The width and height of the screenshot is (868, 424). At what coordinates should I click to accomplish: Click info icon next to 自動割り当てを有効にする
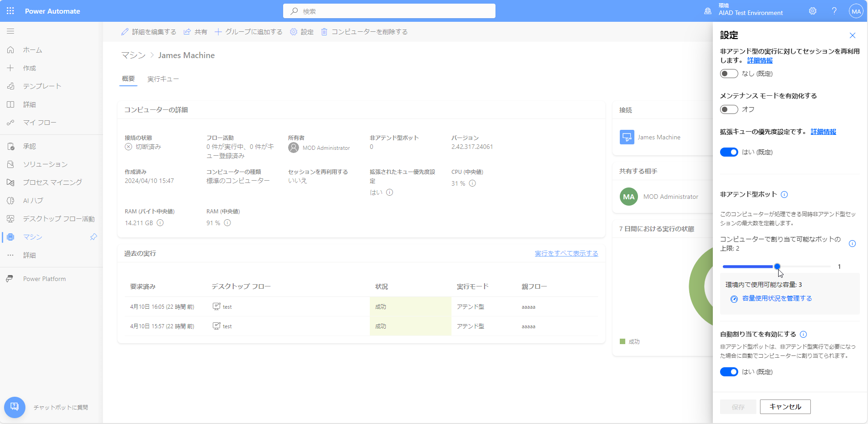(x=804, y=335)
